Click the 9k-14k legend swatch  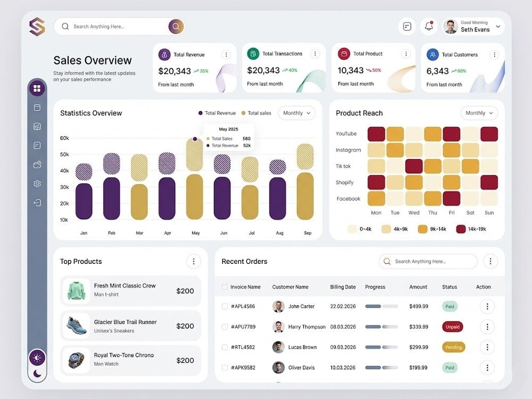tap(423, 229)
